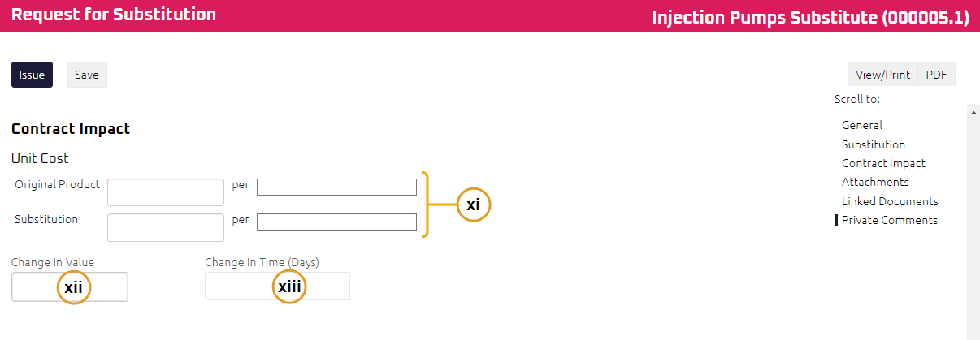Open the View/Print option
Image resolution: width=980 pixels, height=340 pixels.
[882, 75]
